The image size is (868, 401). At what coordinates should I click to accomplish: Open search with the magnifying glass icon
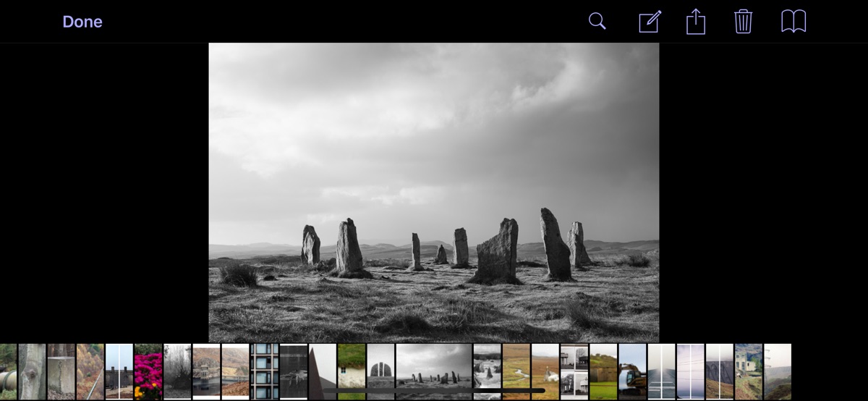(x=597, y=21)
